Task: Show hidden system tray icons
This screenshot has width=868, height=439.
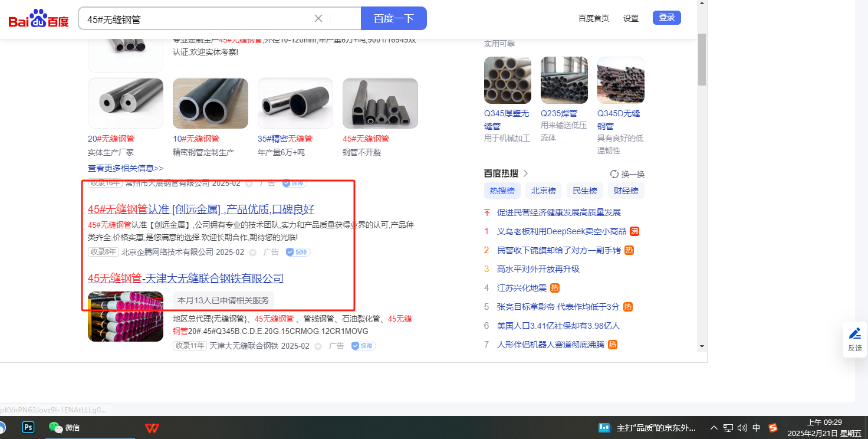Action: coord(714,428)
